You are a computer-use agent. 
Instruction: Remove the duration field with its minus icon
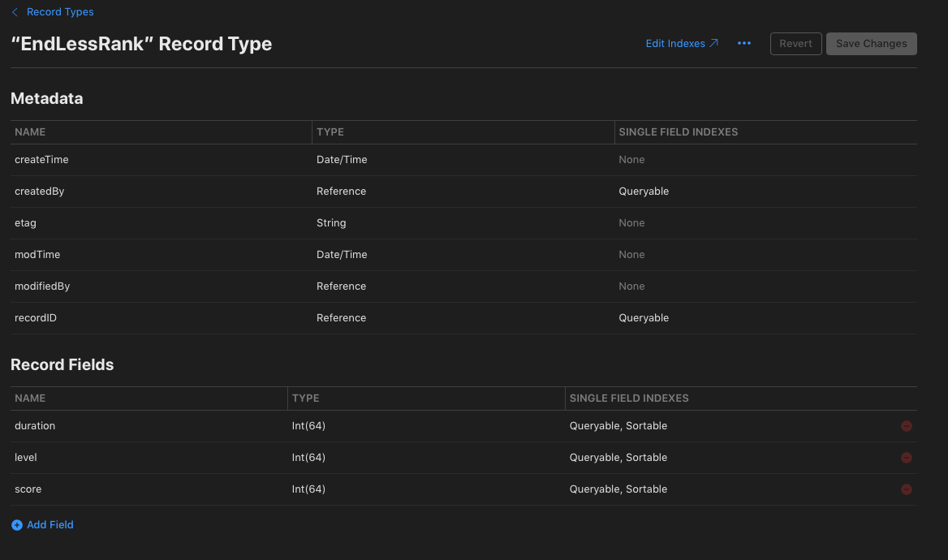click(907, 426)
